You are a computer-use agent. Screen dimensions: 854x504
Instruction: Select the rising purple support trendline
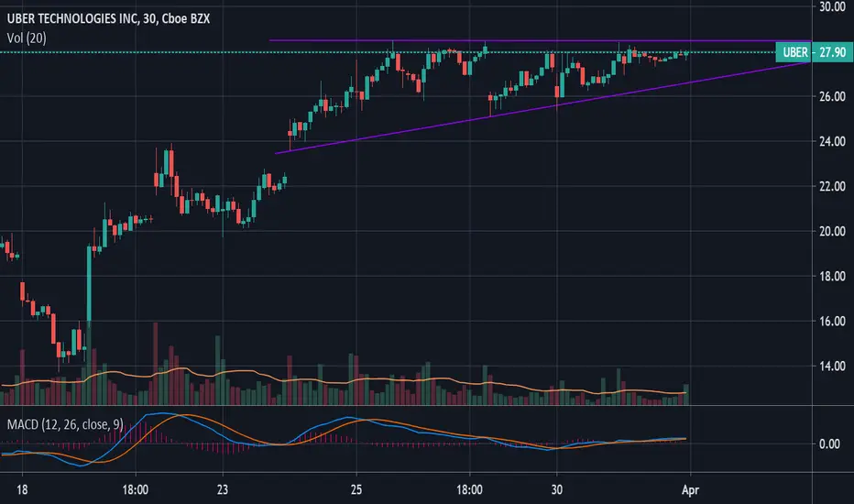(542, 108)
